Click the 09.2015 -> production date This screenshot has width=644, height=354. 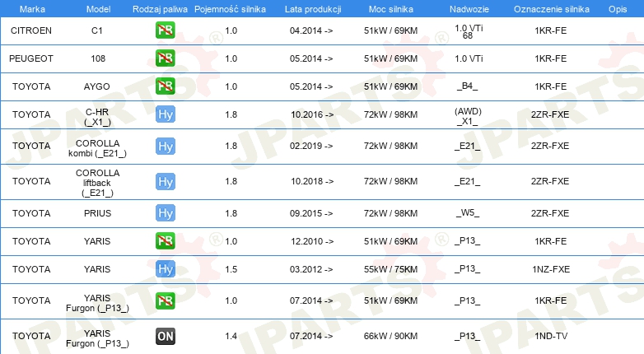point(311,213)
